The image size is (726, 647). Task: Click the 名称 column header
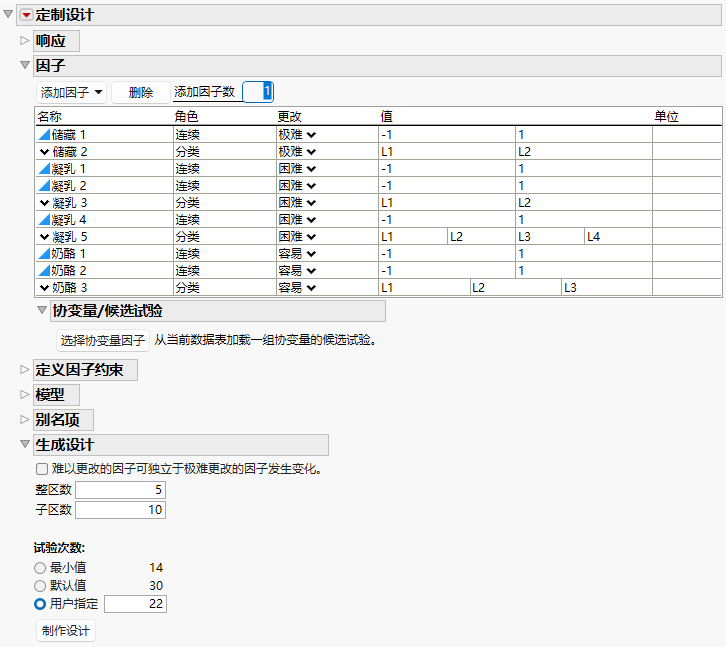click(50, 116)
